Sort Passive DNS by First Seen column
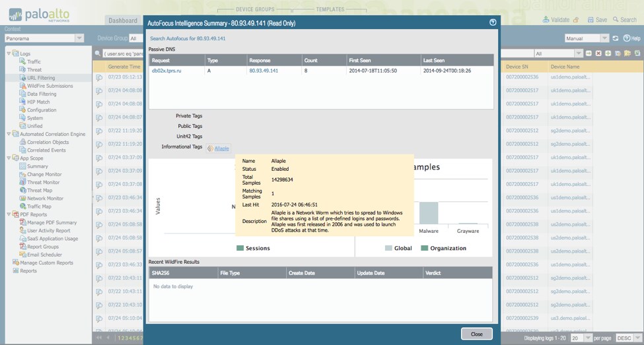This screenshot has width=644, height=345. pyautogui.click(x=384, y=60)
